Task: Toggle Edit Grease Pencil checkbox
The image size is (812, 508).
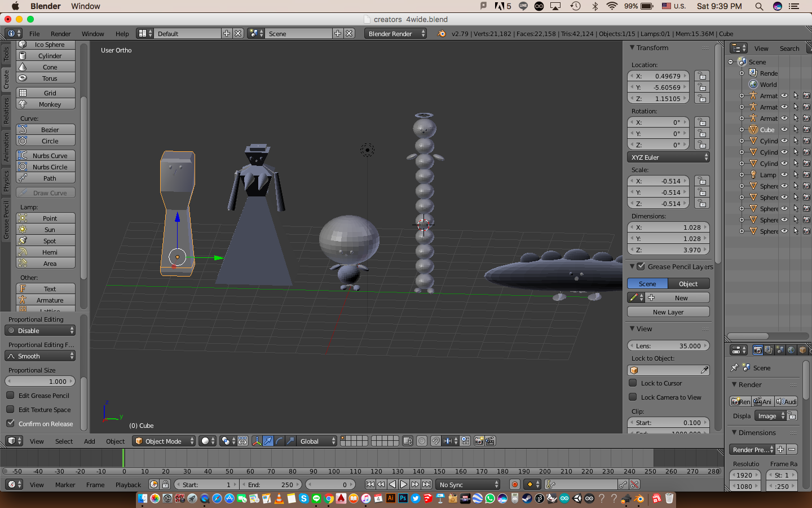Action: click(10, 396)
